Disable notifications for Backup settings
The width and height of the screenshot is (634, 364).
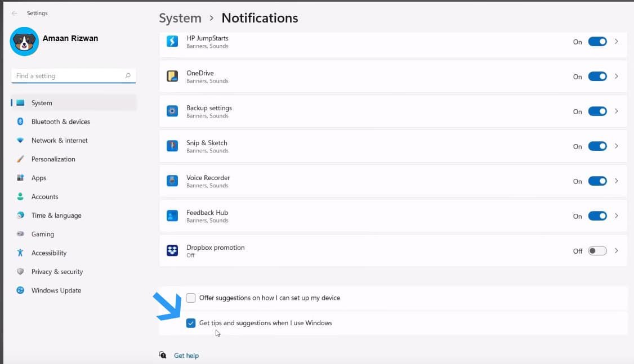[597, 111]
